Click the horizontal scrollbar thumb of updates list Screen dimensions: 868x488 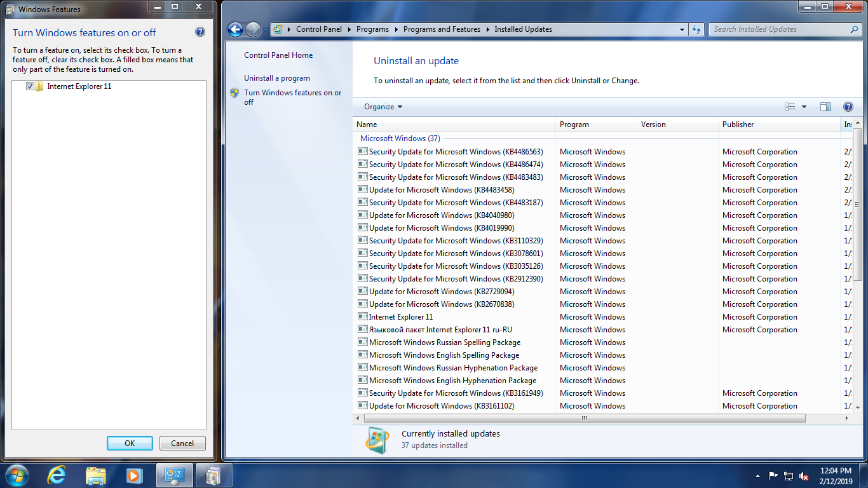[x=585, y=419]
